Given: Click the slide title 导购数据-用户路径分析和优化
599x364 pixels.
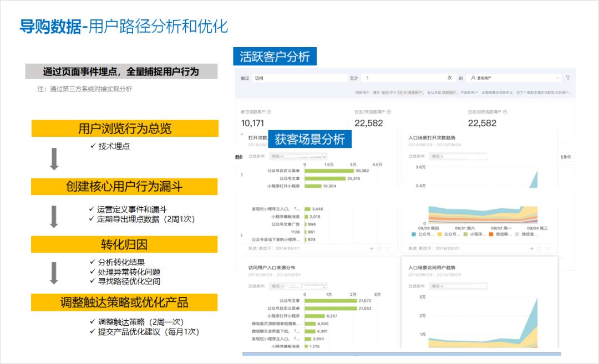Looking at the screenshot, I should [x=124, y=27].
